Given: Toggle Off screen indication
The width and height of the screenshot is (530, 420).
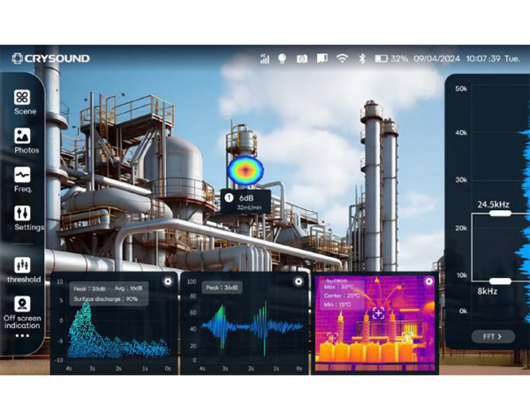Looking at the screenshot, I should (x=22, y=309).
